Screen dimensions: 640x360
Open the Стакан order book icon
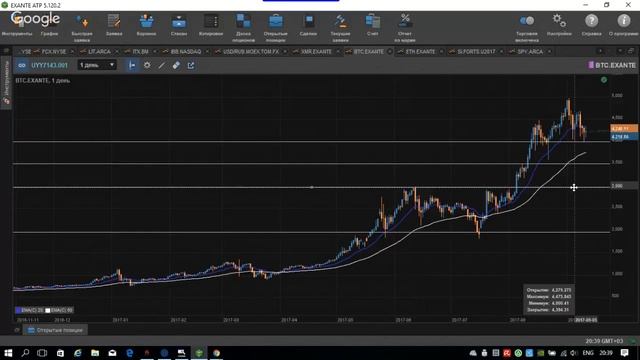pos(179,25)
